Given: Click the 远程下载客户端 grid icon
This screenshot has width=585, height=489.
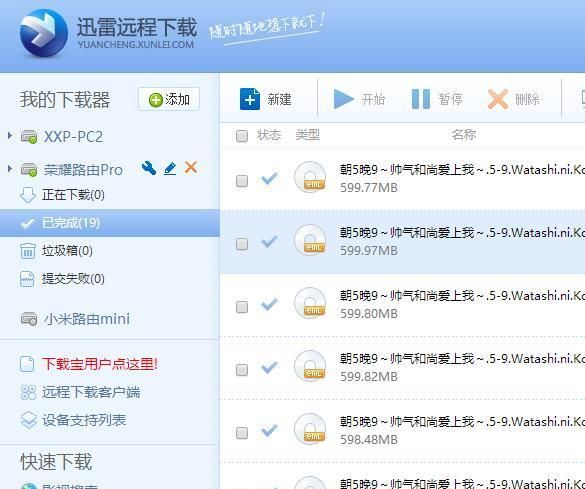Looking at the screenshot, I should [x=28, y=392].
